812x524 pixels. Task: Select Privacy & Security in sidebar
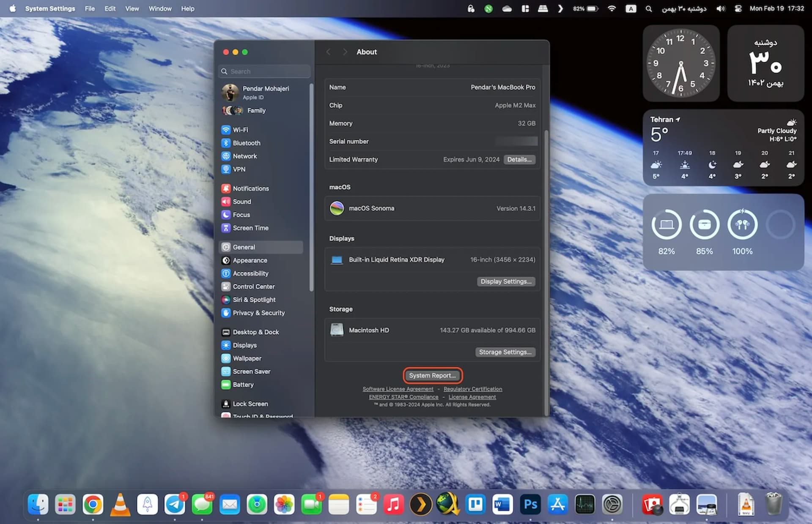point(258,313)
